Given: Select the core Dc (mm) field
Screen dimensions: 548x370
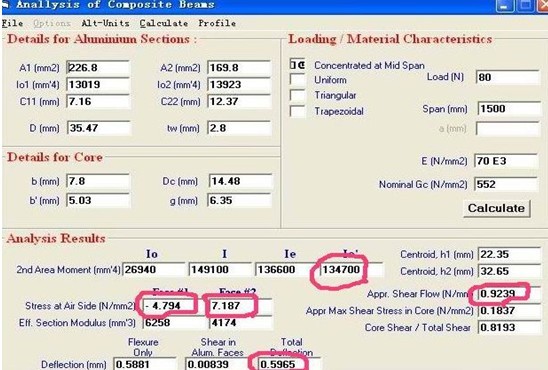Looking at the screenshot, I should (240, 181).
